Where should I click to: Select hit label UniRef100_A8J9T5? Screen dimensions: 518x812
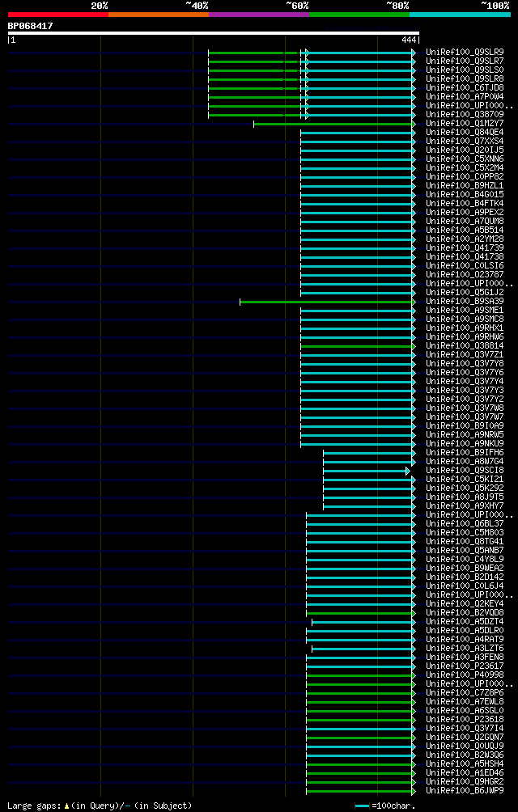click(465, 497)
